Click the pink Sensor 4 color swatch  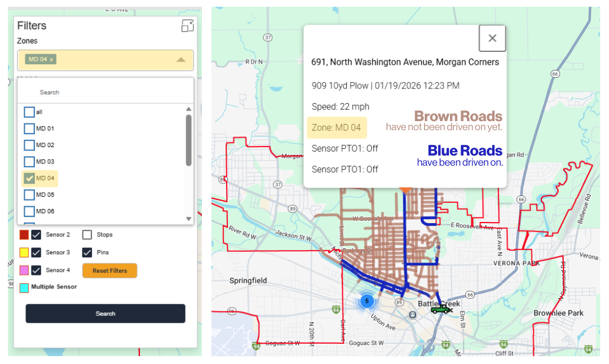tap(24, 270)
